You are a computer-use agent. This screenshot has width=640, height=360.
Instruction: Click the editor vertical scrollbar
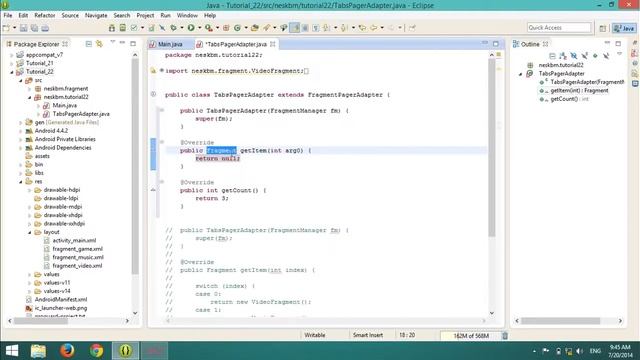492,147
